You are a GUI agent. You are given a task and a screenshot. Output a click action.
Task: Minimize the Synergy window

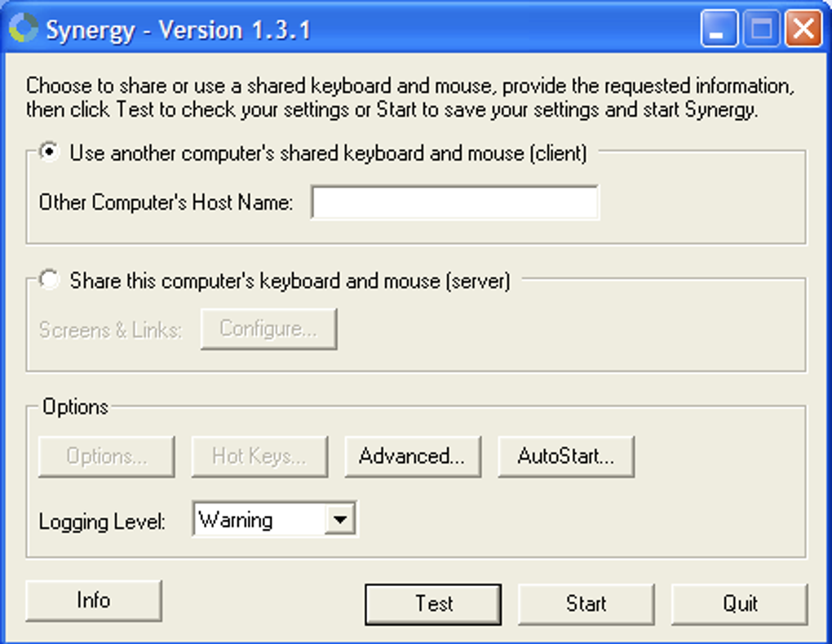[719, 28]
